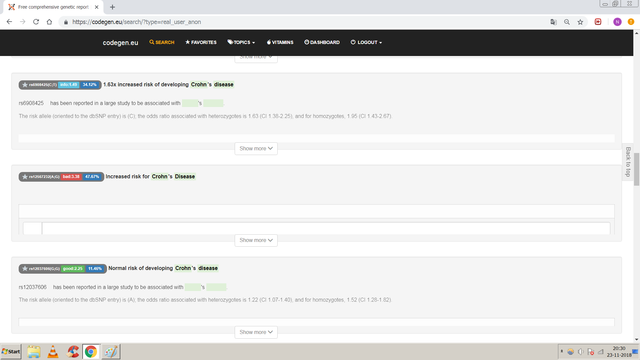Screen dimensions: 640x360
Task: Click the orange Chrome menu icon
Action: (x=631, y=22)
